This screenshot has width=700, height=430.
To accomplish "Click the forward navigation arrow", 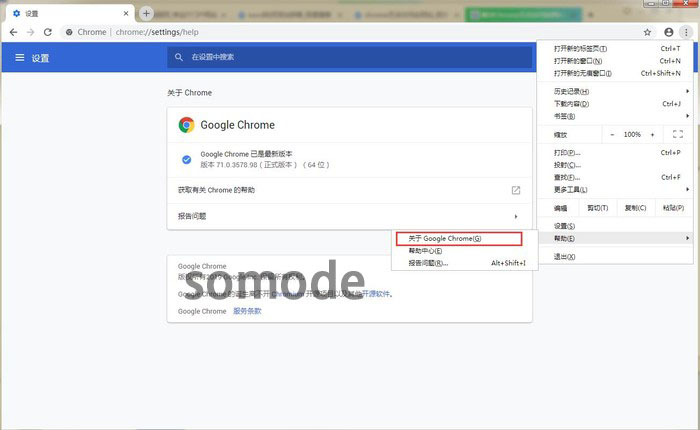I will pos(30,32).
